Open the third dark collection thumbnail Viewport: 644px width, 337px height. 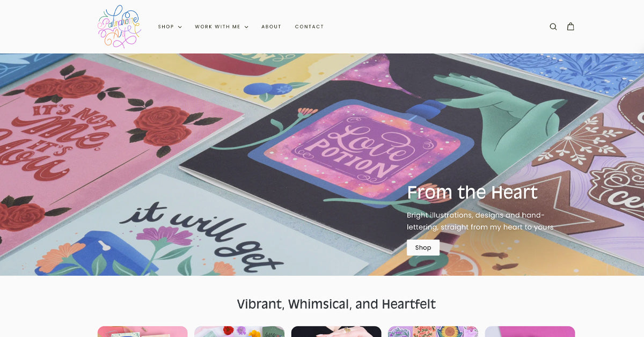click(x=336, y=332)
